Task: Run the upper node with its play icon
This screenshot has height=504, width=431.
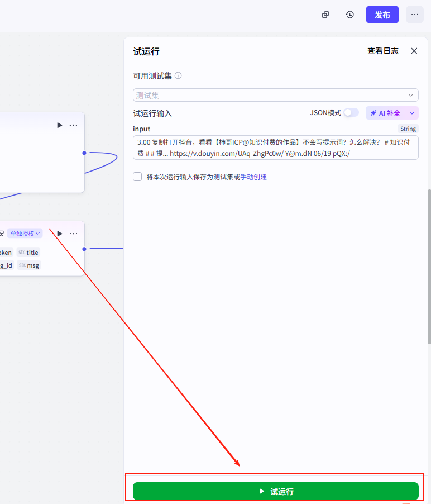Action: point(59,125)
